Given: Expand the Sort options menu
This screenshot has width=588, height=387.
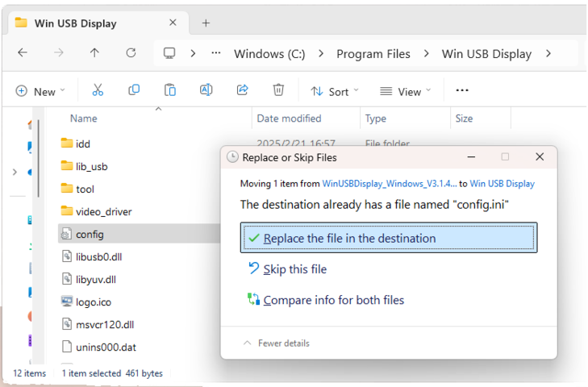Looking at the screenshot, I should (x=335, y=91).
